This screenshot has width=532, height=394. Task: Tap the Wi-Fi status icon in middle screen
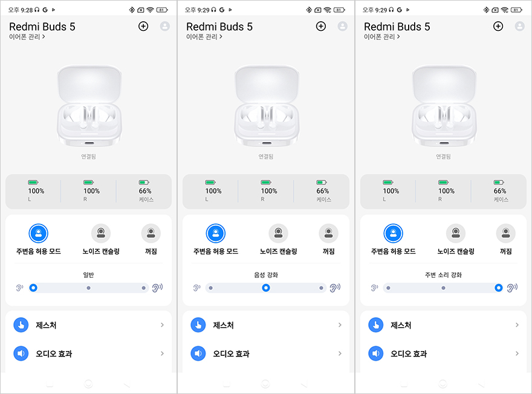(x=328, y=10)
